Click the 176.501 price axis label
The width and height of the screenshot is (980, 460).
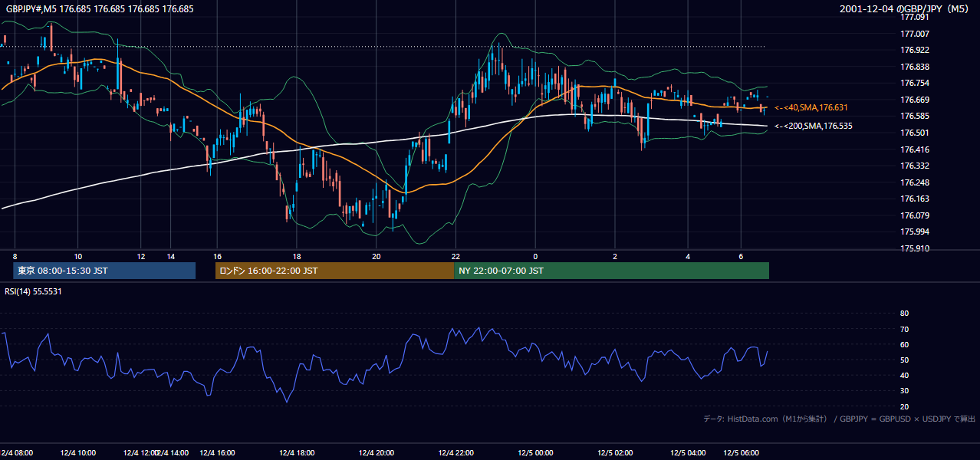coord(914,133)
